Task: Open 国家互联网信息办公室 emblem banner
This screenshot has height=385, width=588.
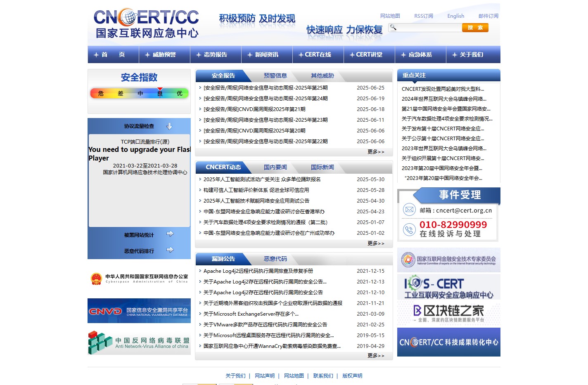Action: pyautogui.click(x=139, y=279)
